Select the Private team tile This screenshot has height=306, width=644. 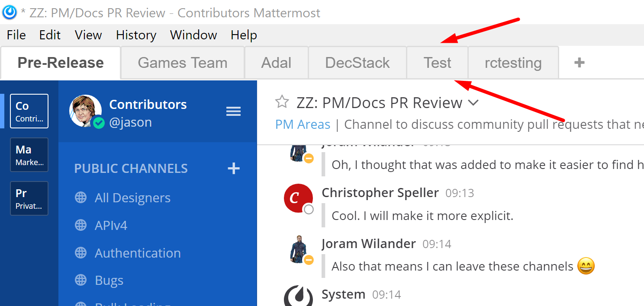[x=29, y=198]
